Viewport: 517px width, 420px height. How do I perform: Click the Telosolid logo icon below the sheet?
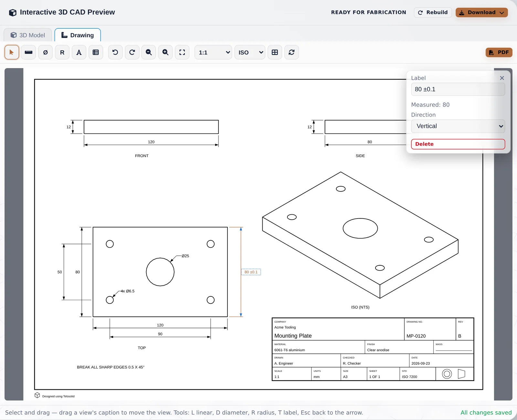click(x=37, y=395)
